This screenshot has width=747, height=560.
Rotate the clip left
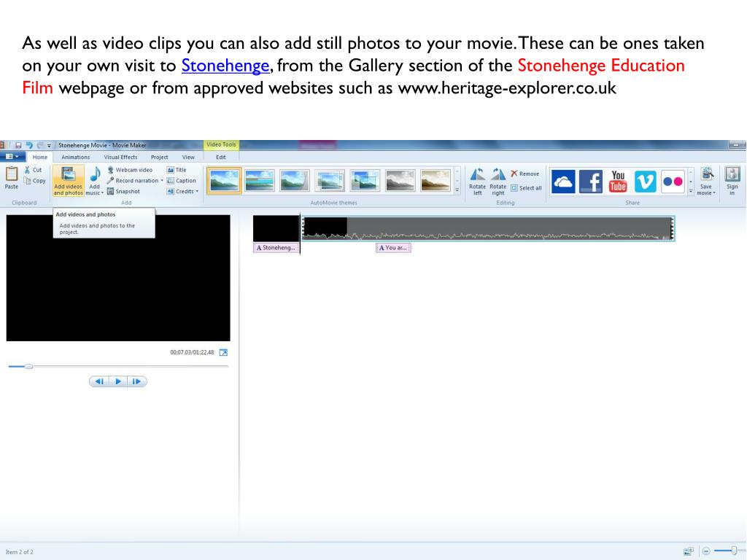(x=477, y=181)
